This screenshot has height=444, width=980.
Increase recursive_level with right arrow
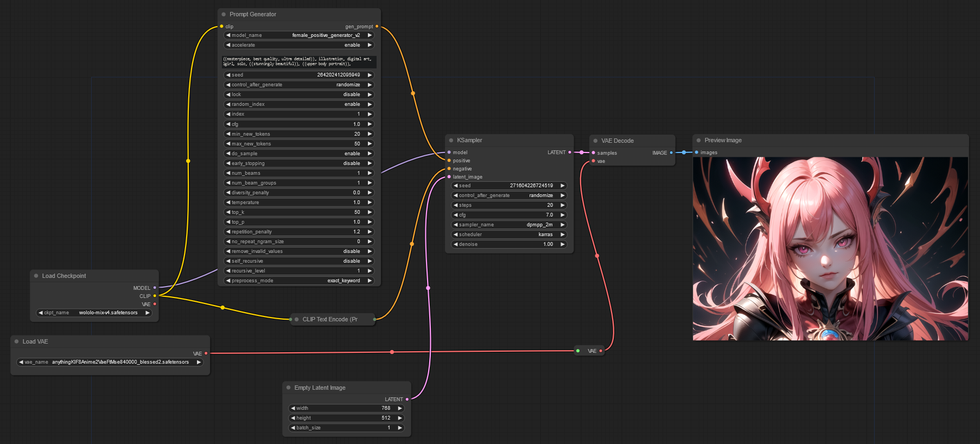point(370,271)
